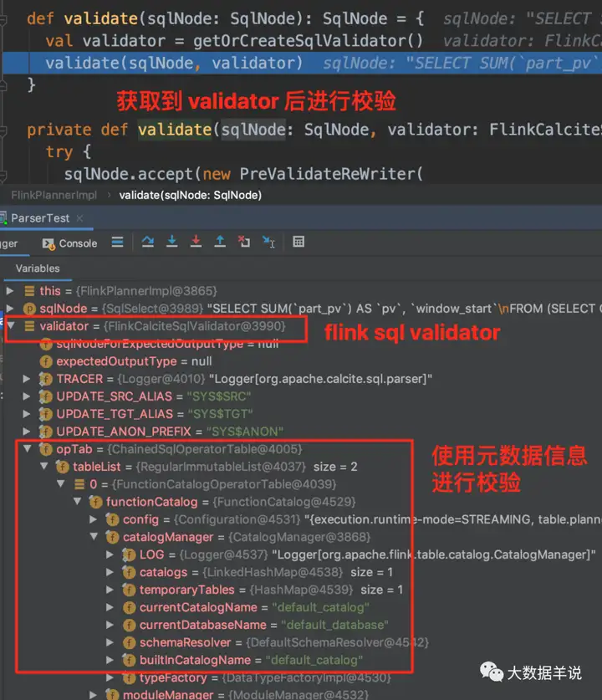Select the UPDATE_SRC_ALIAS "SYS$SRC" row
Image resolution: width=602 pixels, height=700 pixels.
click(x=301, y=396)
